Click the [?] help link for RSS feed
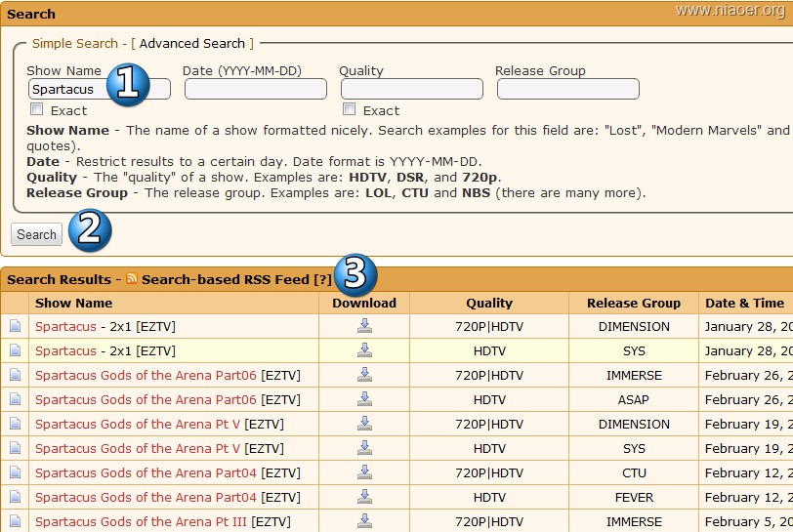This screenshot has width=793, height=532. point(322,279)
